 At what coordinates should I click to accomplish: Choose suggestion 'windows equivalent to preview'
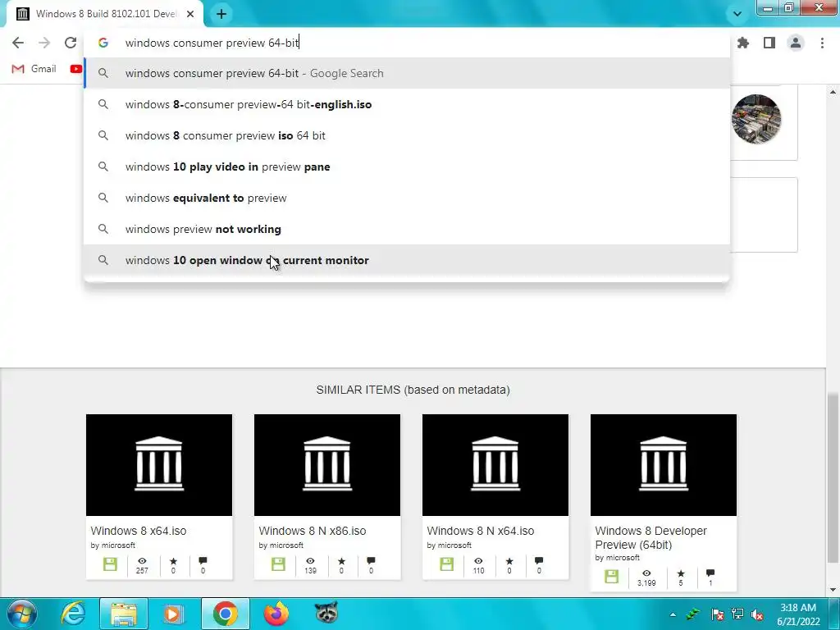(x=407, y=198)
